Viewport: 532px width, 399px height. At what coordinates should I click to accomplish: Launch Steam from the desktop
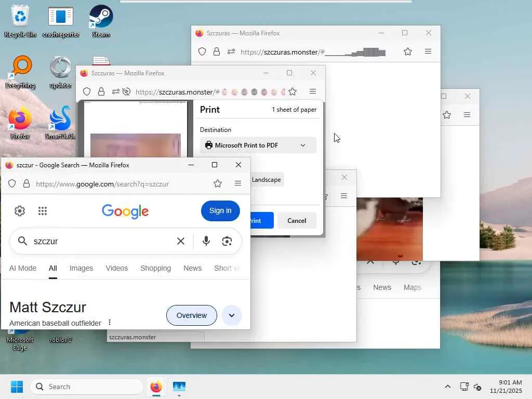101,21
